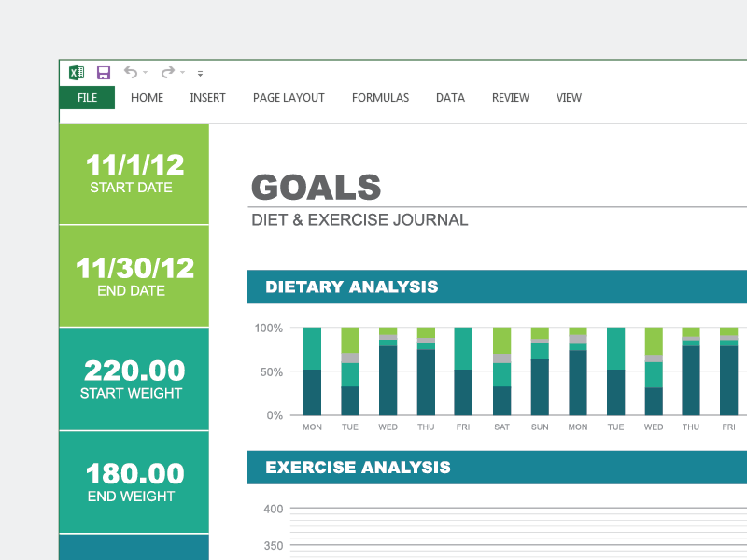747x560 pixels.
Task: Open the REVIEW ribbon tab
Action: pyautogui.click(x=511, y=98)
